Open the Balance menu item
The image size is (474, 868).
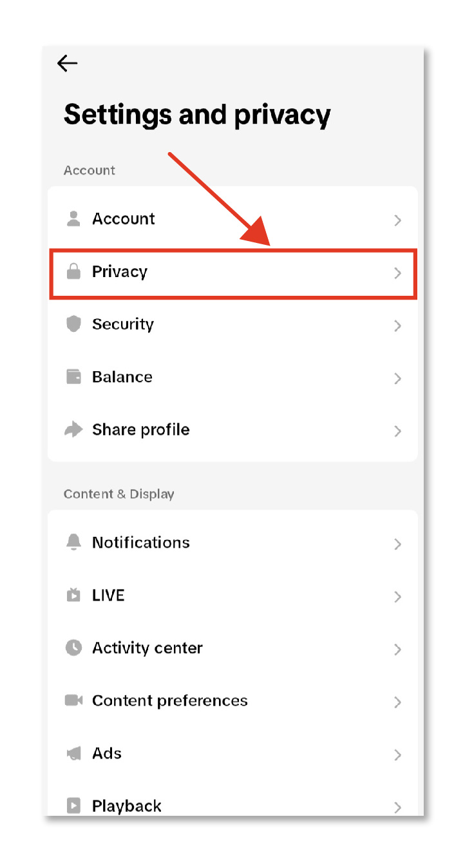point(122,377)
